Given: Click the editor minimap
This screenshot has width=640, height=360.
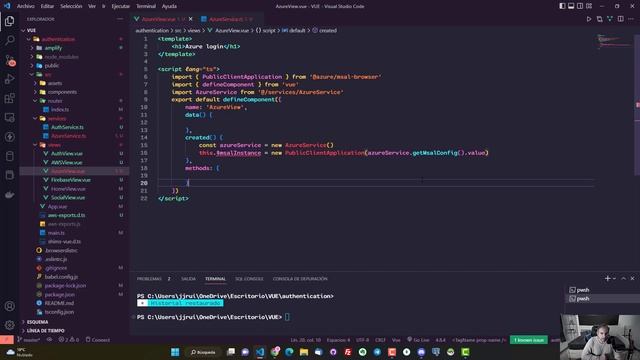Looking at the screenshot, I should 615,41.
